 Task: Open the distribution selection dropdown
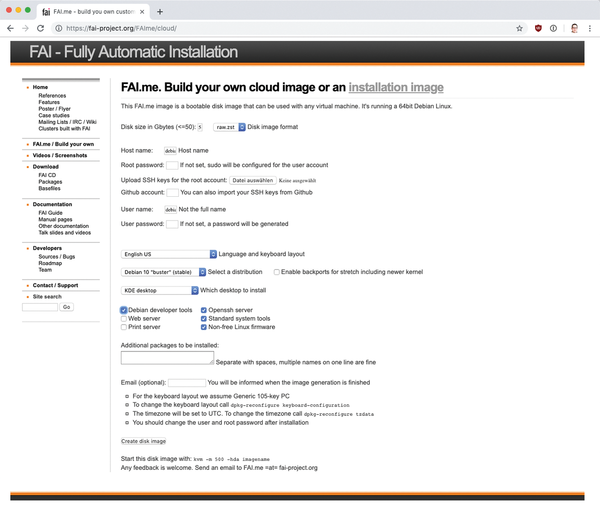tap(163, 272)
